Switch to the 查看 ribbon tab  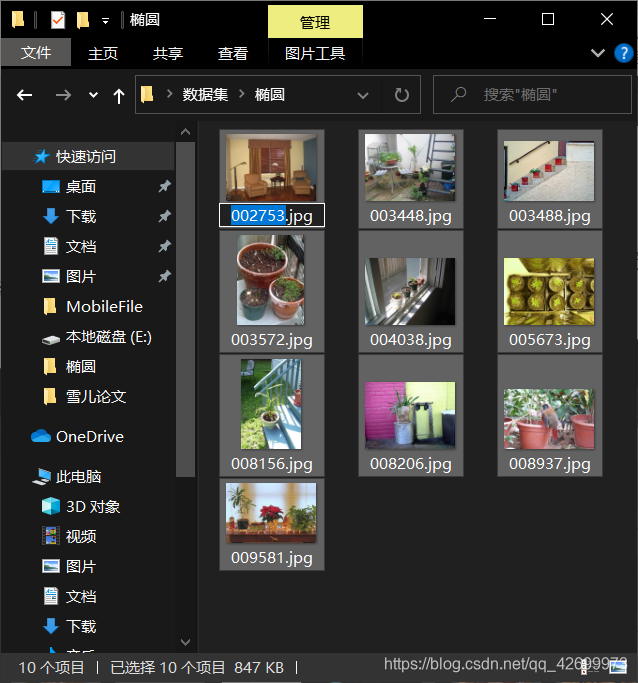(233, 53)
